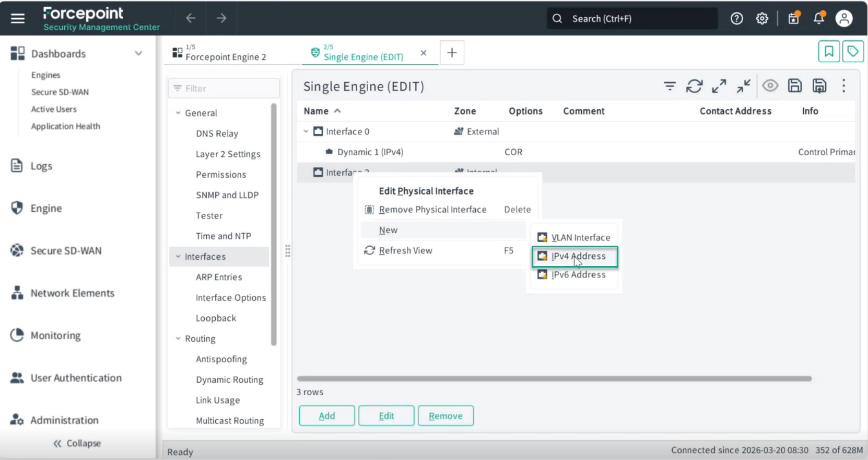
Task: Go back with the left arrow
Action: 191,18
